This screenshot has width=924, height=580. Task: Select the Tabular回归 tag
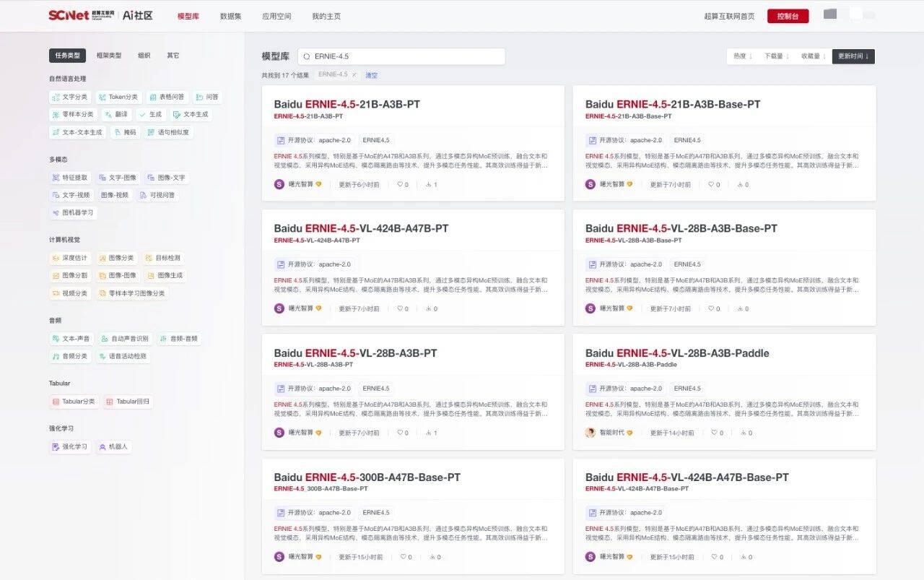[128, 402]
